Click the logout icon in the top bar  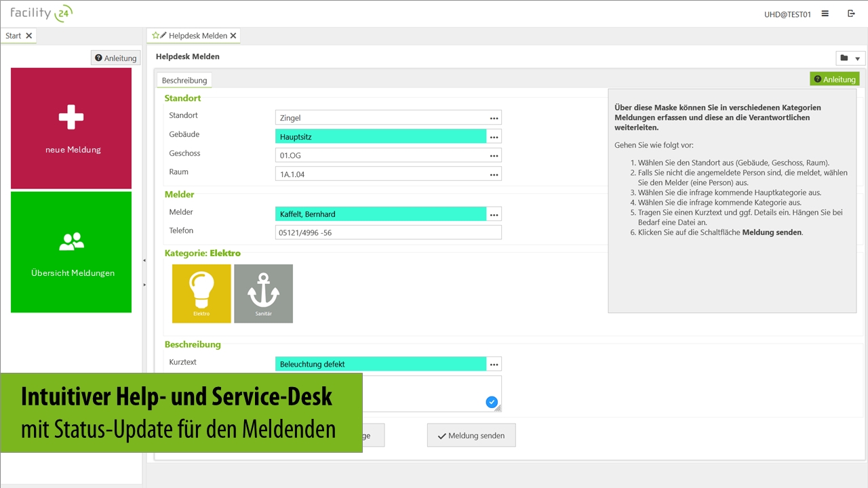(852, 14)
